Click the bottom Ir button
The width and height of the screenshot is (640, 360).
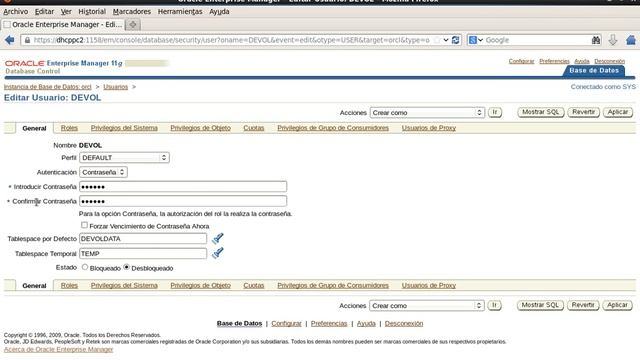pos(494,305)
